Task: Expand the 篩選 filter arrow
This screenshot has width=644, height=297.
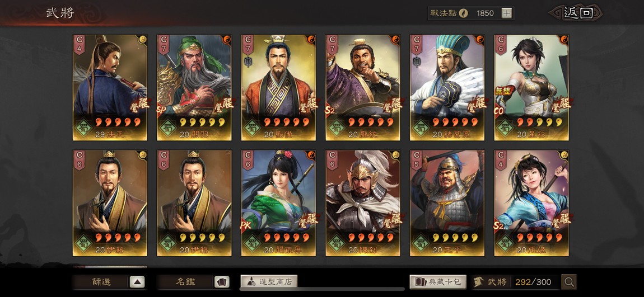Action: pos(137,282)
